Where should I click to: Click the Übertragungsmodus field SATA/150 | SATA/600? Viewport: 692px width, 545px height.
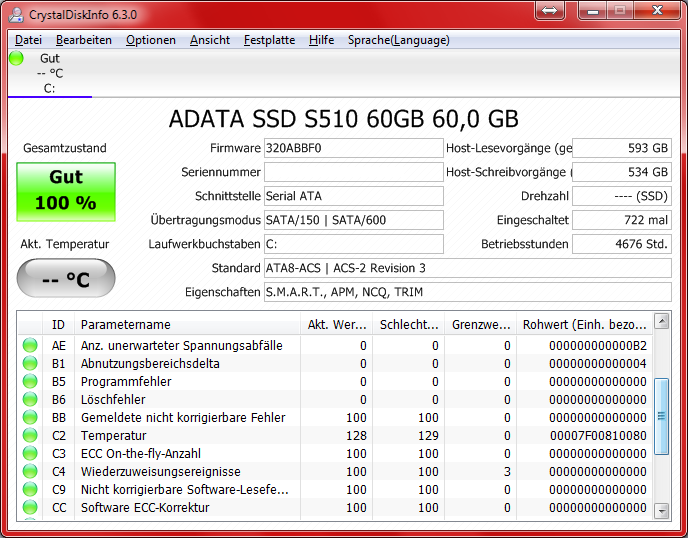click(x=354, y=220)
